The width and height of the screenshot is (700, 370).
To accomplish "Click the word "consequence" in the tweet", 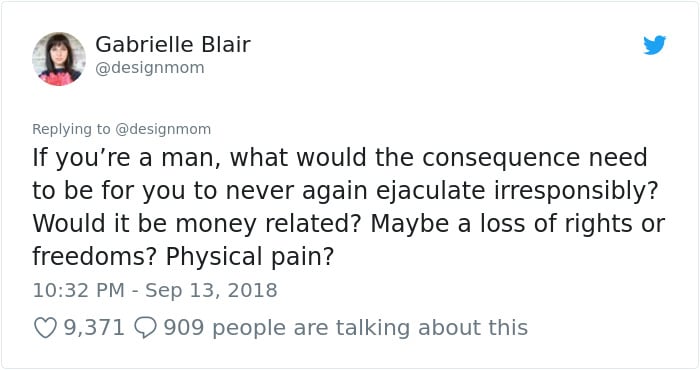I will (500, 159).
